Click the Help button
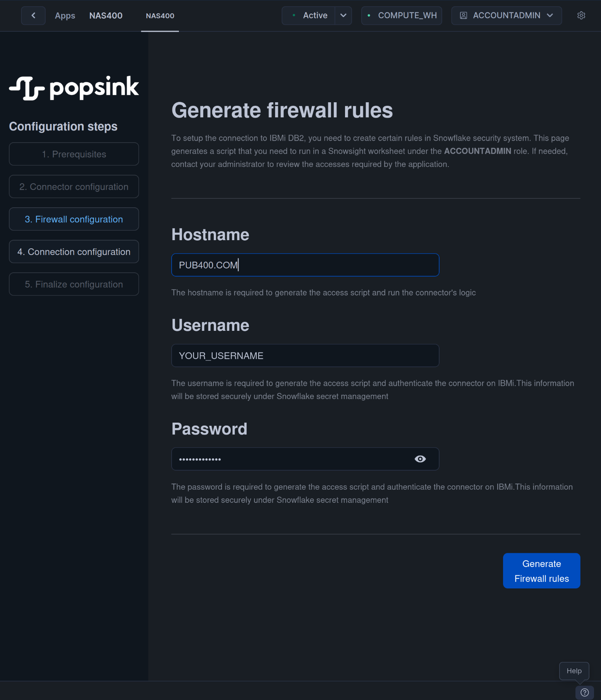Viewport: 601px width, 700px height. coord(574,671)
